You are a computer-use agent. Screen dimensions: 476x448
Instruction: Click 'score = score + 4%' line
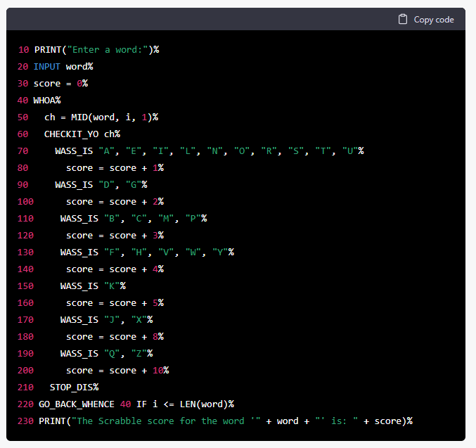tap(115, 269)
